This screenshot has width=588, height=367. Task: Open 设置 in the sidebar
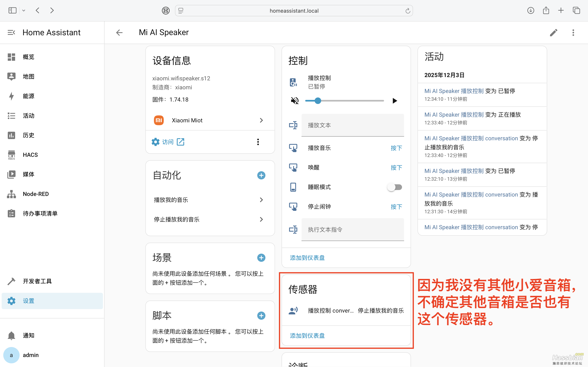tap(28, 301)
